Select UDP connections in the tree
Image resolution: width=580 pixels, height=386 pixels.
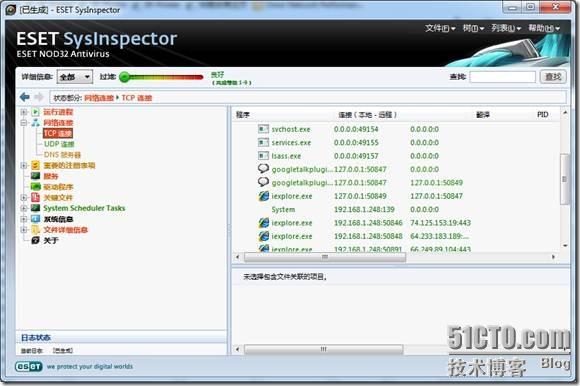(x=59, y=144)
